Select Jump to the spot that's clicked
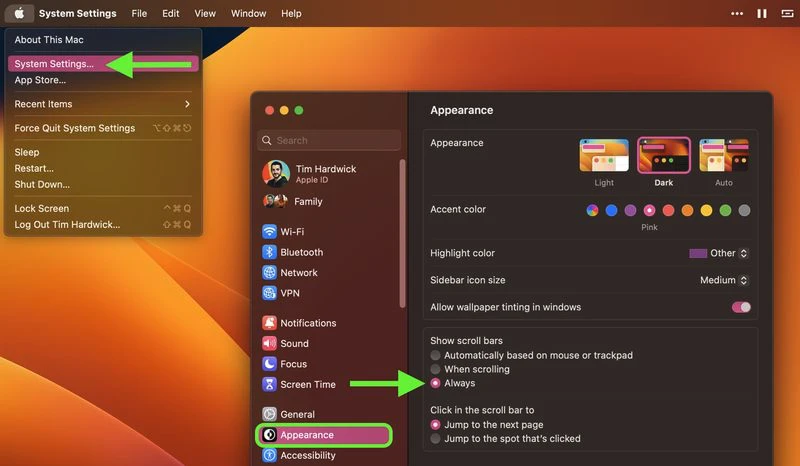This screenshot has width=800, height=466. point(435,438)
